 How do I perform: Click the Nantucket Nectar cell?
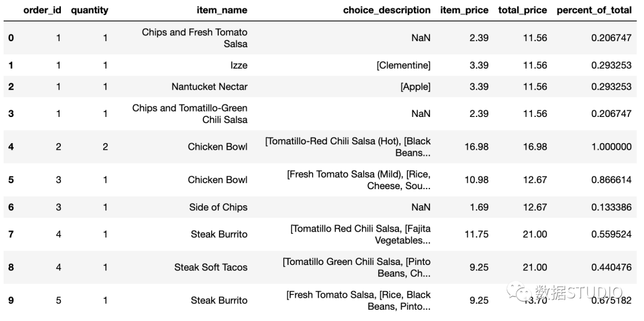(x=209, y=87)
